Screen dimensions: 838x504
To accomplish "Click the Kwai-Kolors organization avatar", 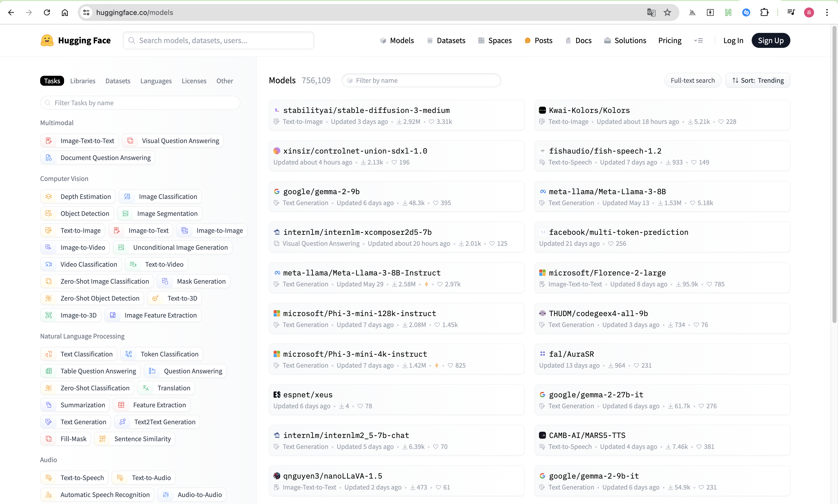I will tap(542, 110).
